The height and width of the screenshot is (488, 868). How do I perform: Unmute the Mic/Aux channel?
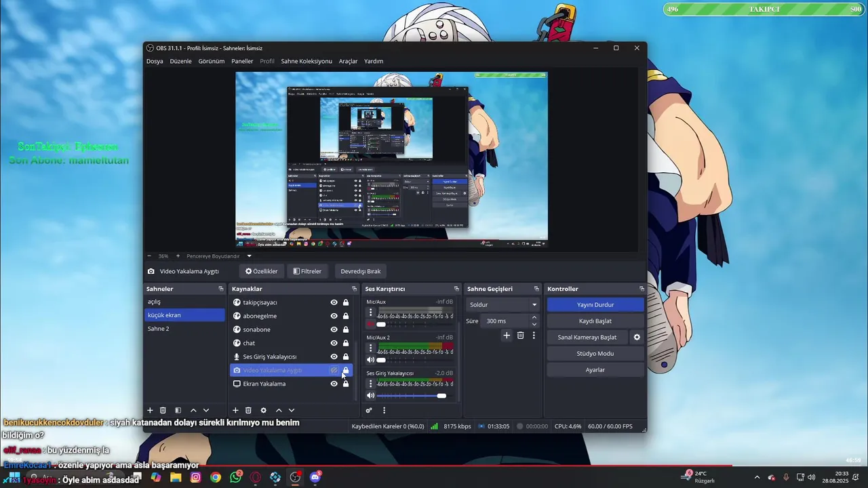coord(370,324)
